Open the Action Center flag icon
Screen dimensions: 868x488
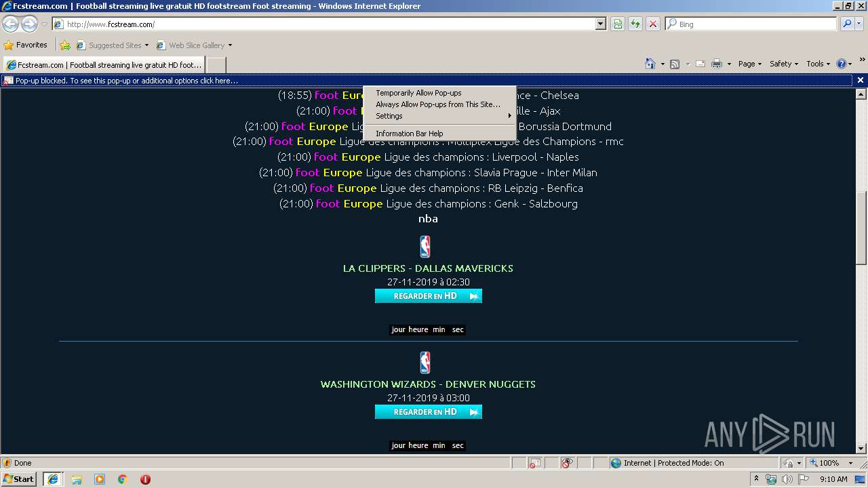point(804,479)
